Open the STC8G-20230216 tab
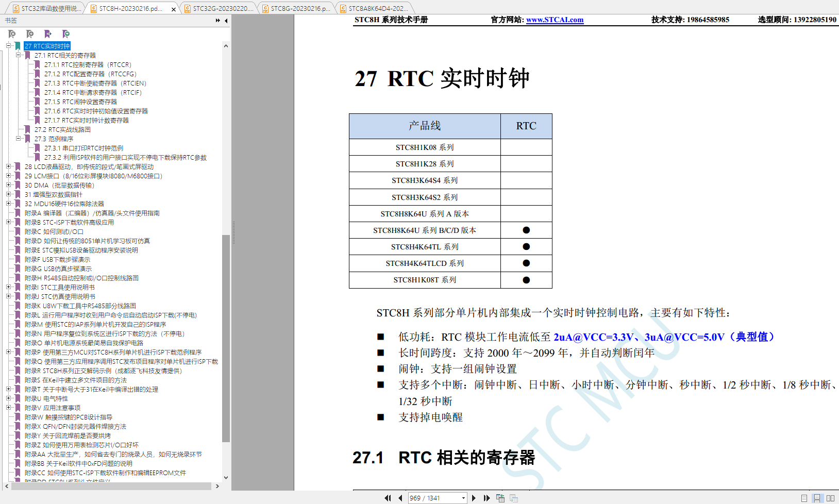The image size is (839, 504). 296,8
